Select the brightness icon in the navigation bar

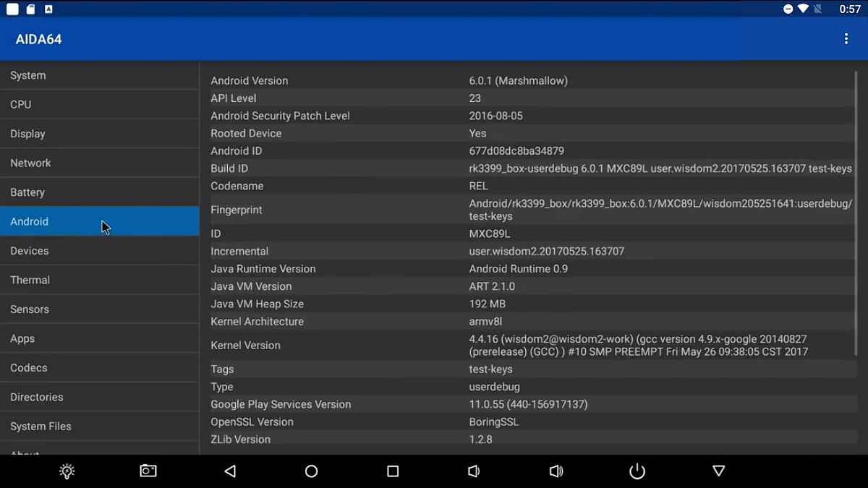point(67,471)
